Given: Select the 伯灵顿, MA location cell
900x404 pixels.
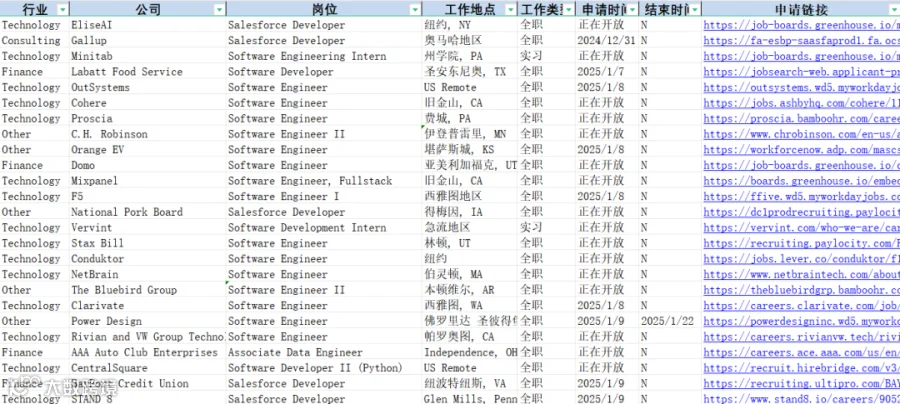Looking at the screenshot, I should (470, 274).
